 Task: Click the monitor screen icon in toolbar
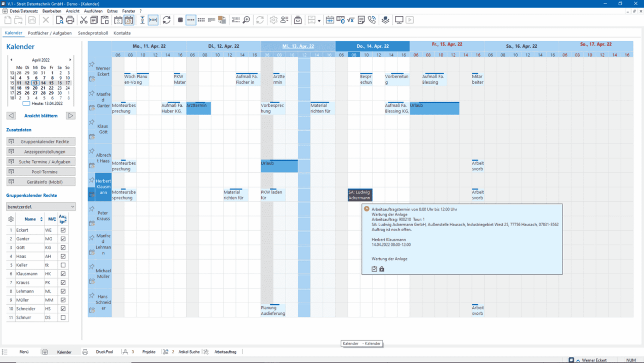[399, 20]
